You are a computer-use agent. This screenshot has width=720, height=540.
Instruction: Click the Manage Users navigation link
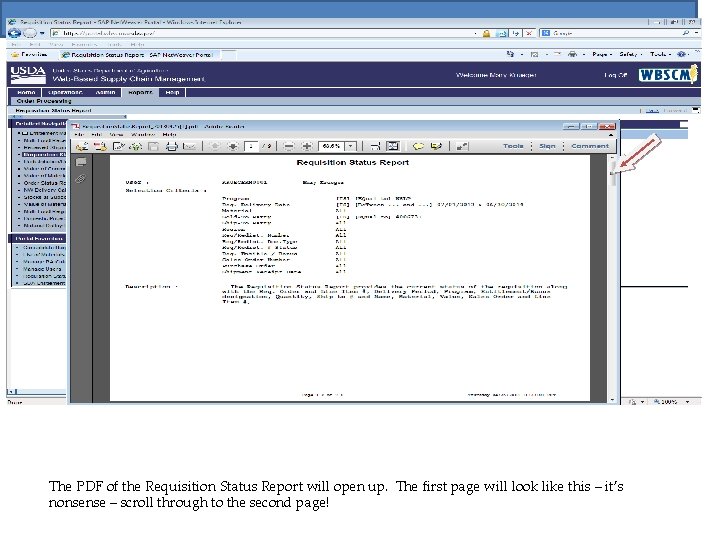click(42, 269)
